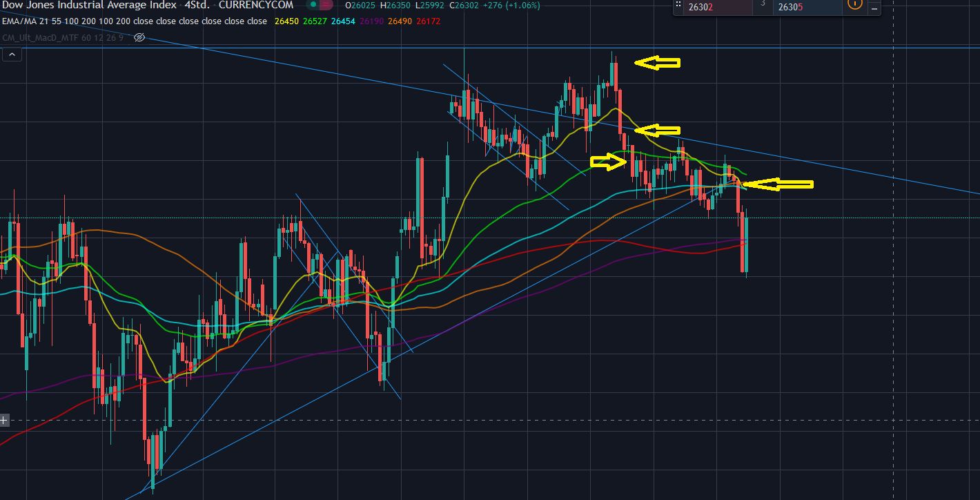Click the purple EMA value 26190

371,21
